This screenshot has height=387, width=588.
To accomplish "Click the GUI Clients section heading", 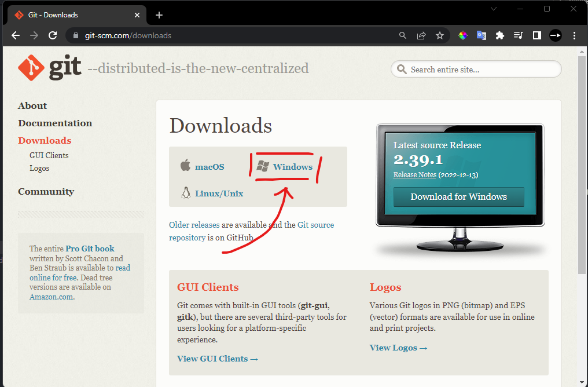I will [208, 287].
